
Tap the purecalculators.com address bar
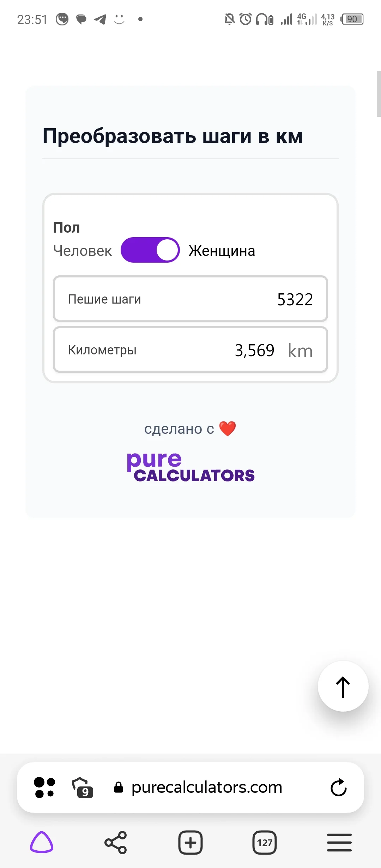click(x=207, y=788)
